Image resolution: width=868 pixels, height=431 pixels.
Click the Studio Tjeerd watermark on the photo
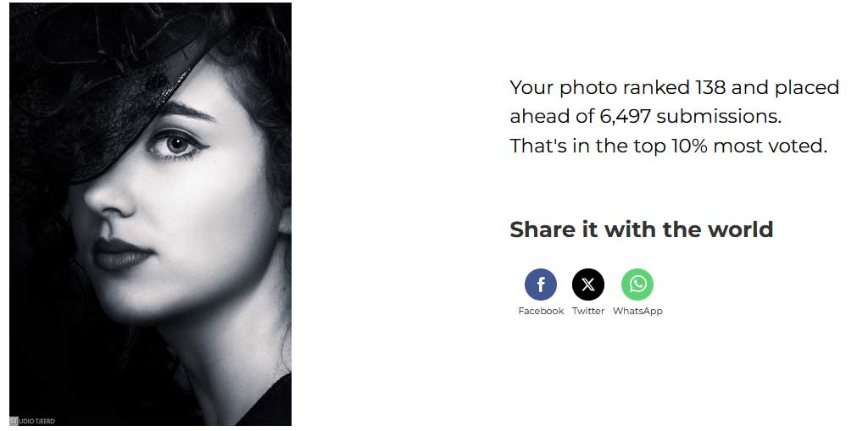click(32, 421)
